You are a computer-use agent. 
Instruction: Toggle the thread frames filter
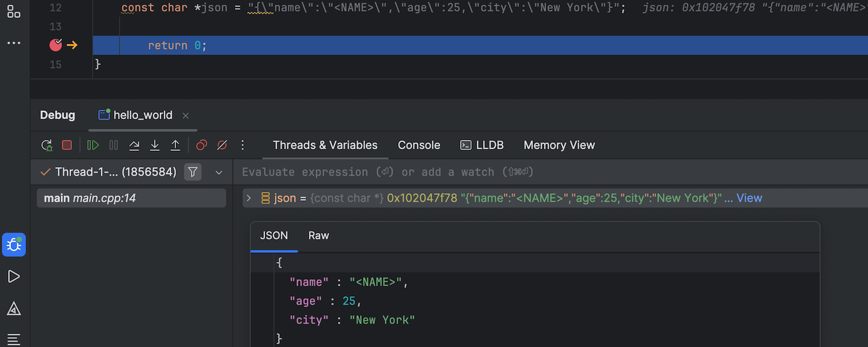pos(193,172)
